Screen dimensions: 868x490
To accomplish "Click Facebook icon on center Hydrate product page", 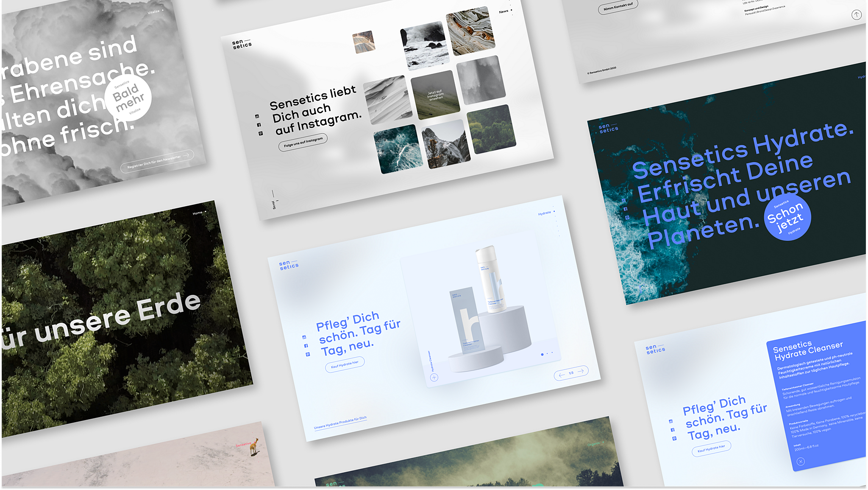I will tap(306, 346).
